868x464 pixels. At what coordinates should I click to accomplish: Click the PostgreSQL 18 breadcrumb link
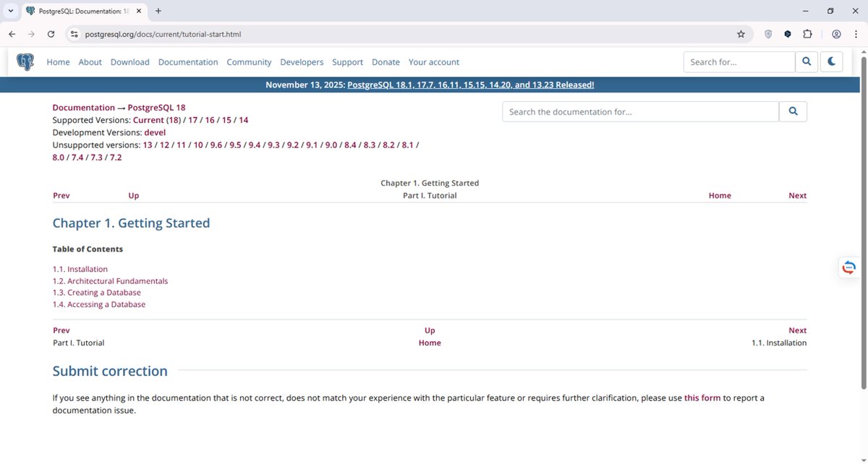coord(157,108)
